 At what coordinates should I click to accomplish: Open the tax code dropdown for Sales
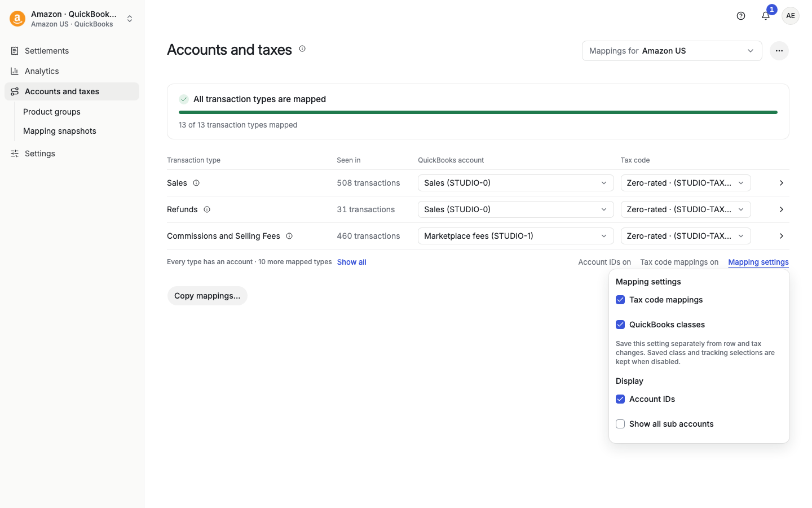tap(686, 183)
